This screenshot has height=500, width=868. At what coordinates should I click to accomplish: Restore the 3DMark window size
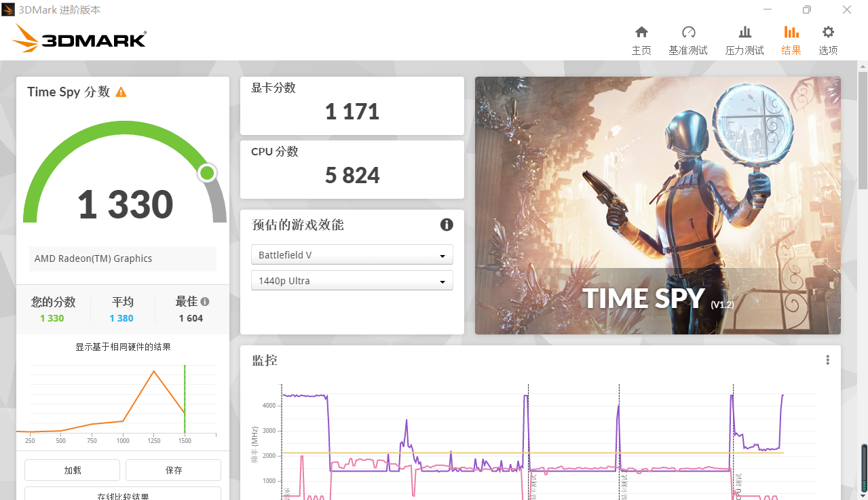coord(807,9)
